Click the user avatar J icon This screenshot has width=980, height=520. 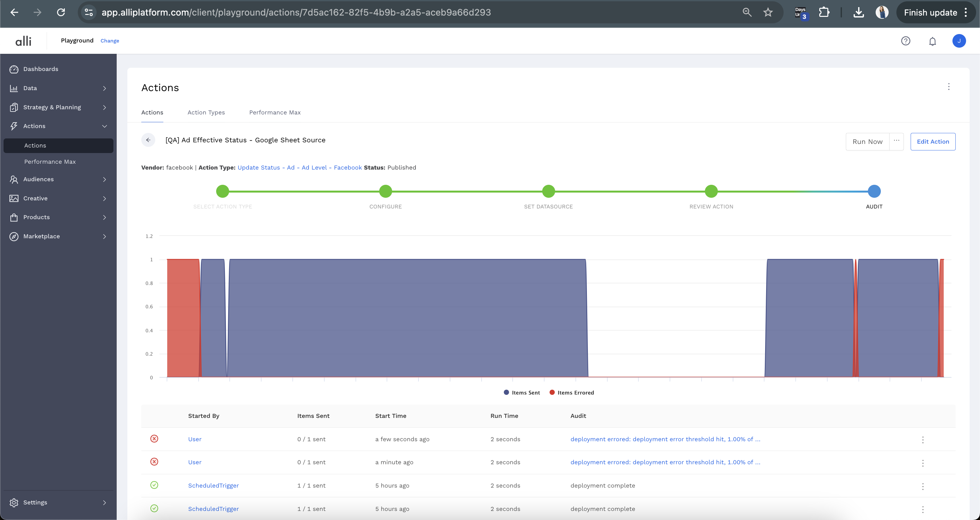pos(959,41)
